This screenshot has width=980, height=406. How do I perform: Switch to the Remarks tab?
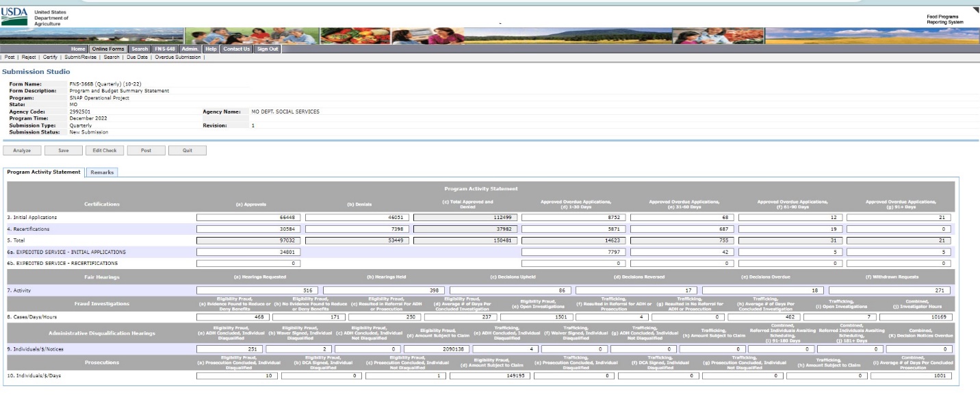coord(102,172)
